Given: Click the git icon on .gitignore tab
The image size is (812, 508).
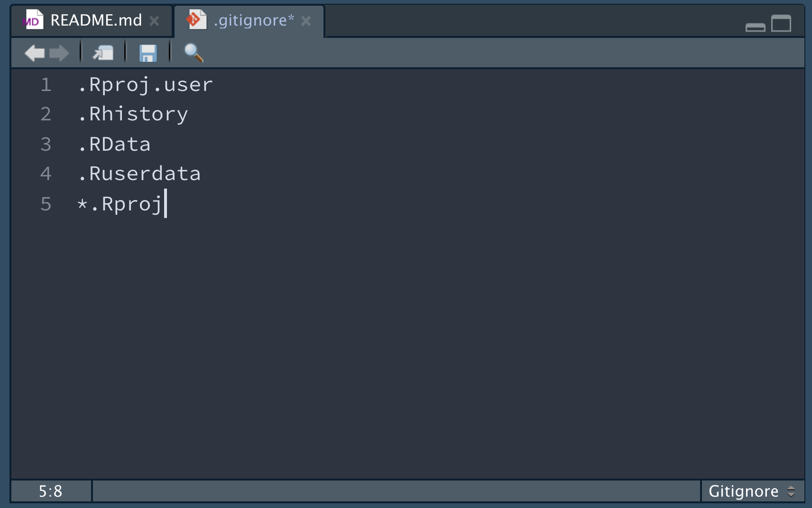Looking at the screenshot, I should coord(196,20).
